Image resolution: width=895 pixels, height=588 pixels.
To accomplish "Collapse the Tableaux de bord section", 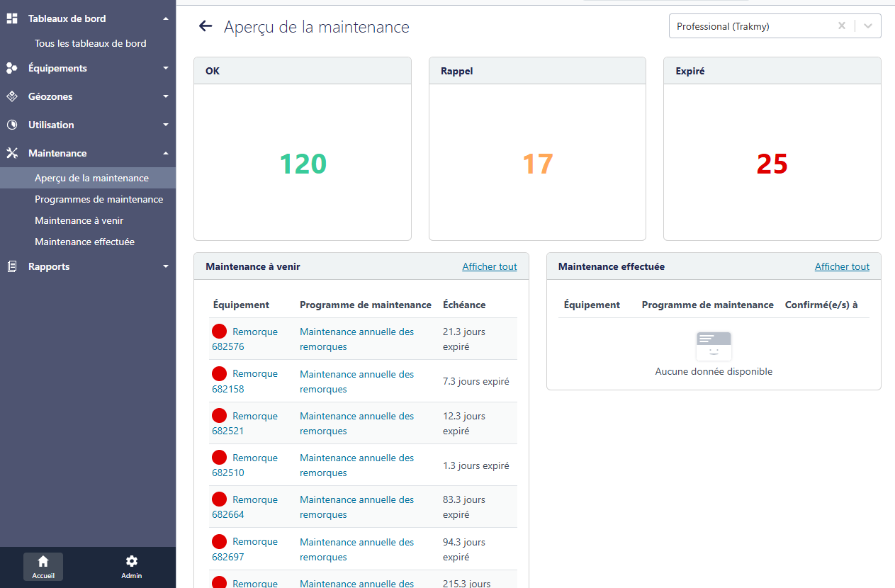I will tap(166, 18).
